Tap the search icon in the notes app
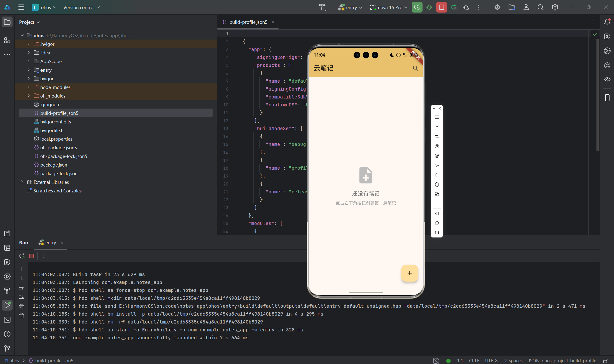Viewport: 614px width, 364px height. coord(415,68)
